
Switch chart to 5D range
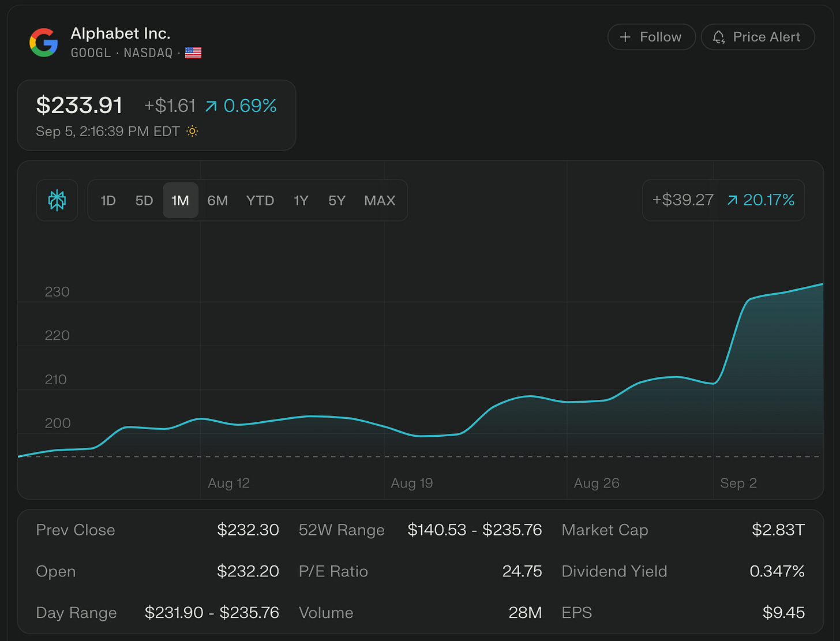coord(144,200)
